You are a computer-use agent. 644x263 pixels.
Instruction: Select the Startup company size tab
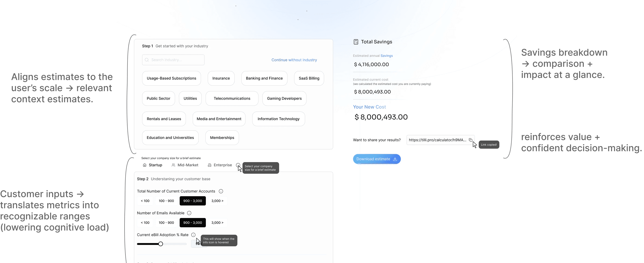point(153,165)
